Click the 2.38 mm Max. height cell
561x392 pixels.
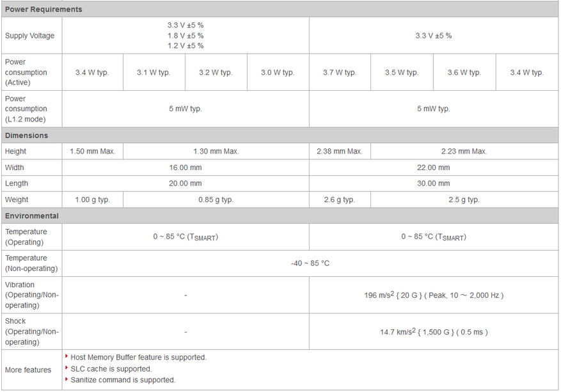(x=340, y=152)
